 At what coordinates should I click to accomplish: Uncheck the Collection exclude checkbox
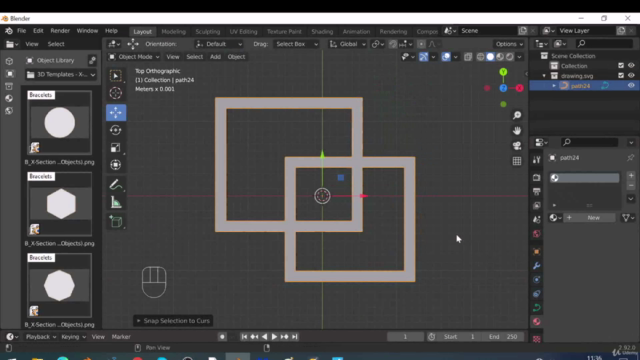(x=621, y=65)
